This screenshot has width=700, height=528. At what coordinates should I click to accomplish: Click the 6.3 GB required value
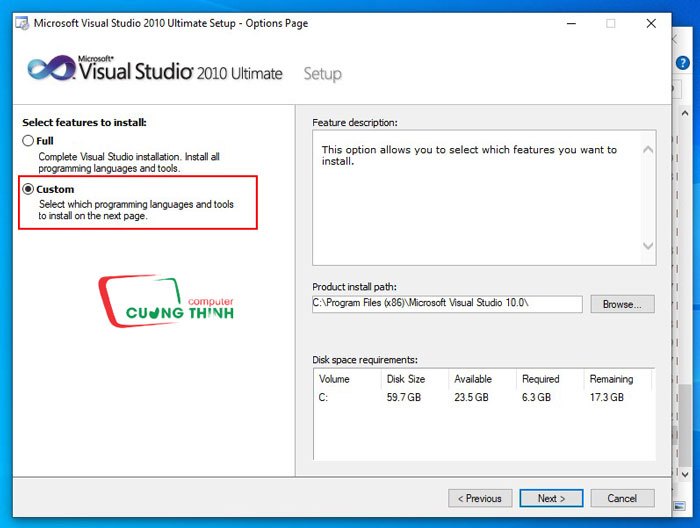(536, 397)
